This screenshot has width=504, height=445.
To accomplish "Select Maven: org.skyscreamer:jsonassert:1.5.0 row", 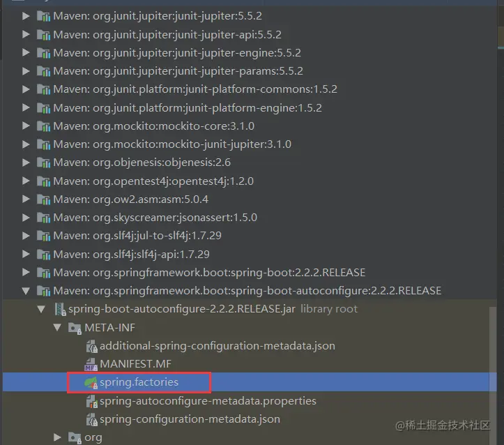I will (x=250, y=218).
